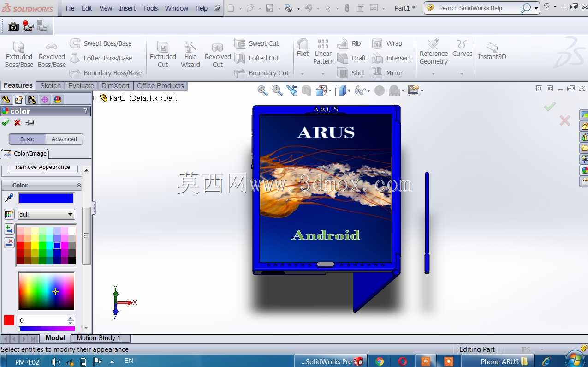Click the Zoom to Fit icon
588x367 pixels.
262,90
